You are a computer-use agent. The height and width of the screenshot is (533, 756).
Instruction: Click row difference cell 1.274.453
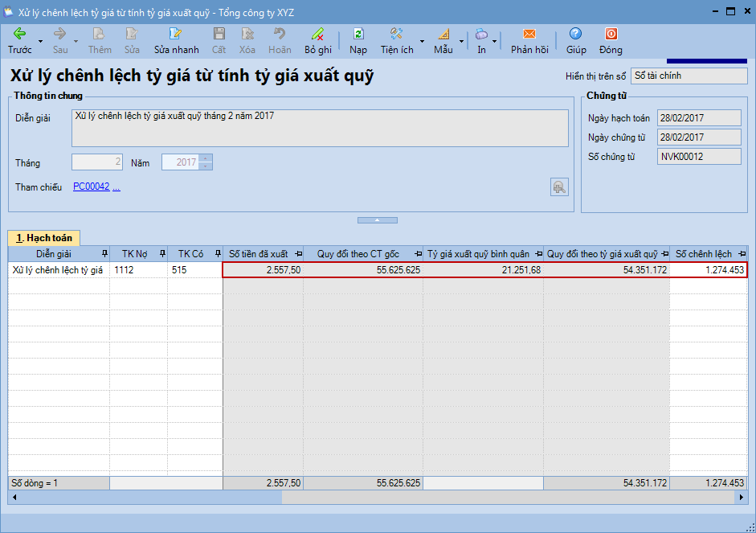pyautogui.click(x=709, y=269)
